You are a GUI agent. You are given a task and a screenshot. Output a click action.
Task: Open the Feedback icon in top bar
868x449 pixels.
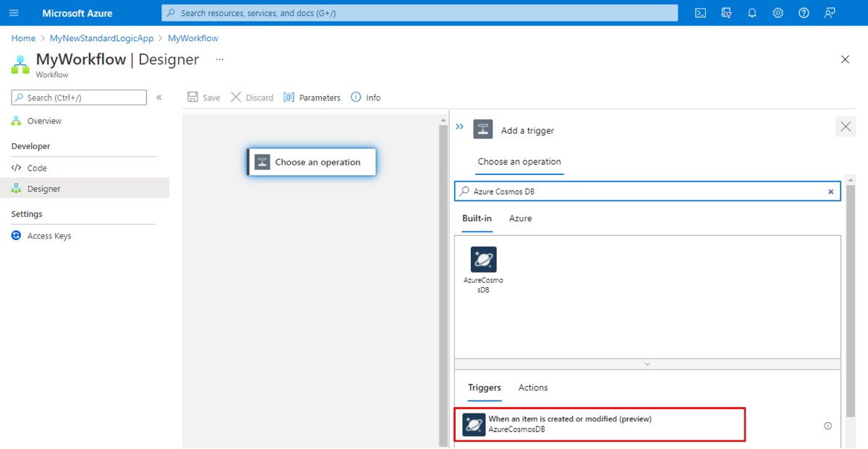[830, 13]
